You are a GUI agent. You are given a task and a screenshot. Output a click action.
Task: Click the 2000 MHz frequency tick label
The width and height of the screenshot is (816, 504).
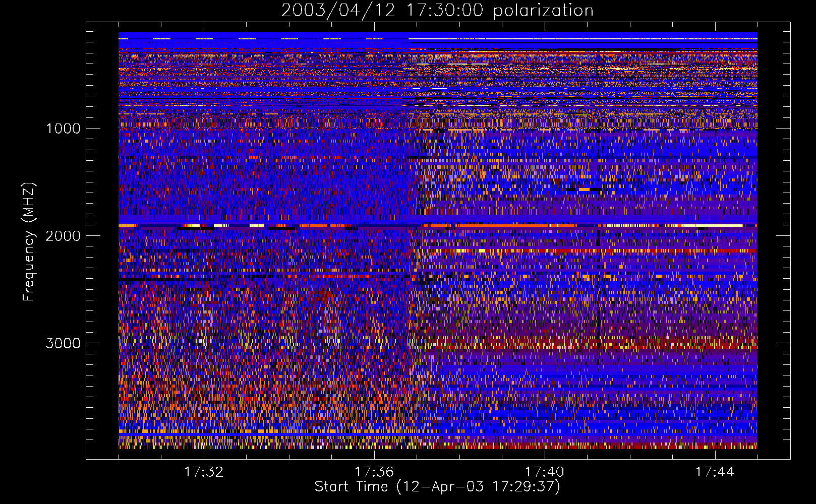click(64, 236)
